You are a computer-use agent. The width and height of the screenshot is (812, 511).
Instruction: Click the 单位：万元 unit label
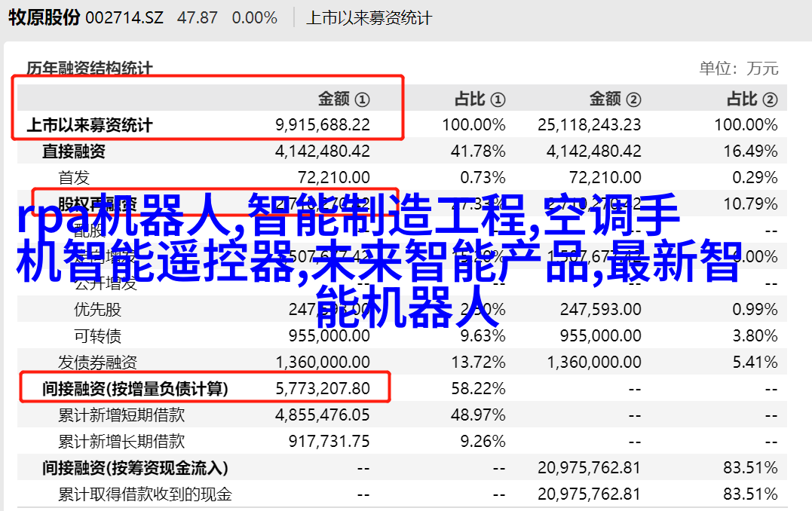tap(739, 69)
